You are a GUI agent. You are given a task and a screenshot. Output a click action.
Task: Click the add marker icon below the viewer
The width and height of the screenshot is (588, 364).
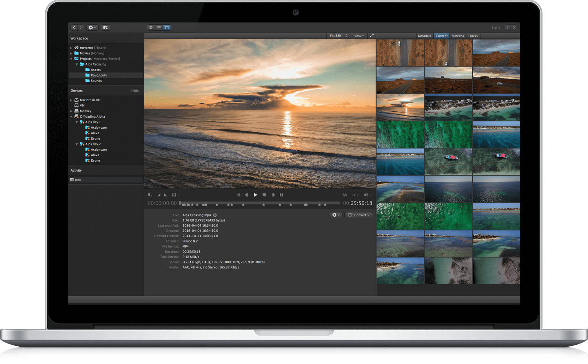(150, 195)
